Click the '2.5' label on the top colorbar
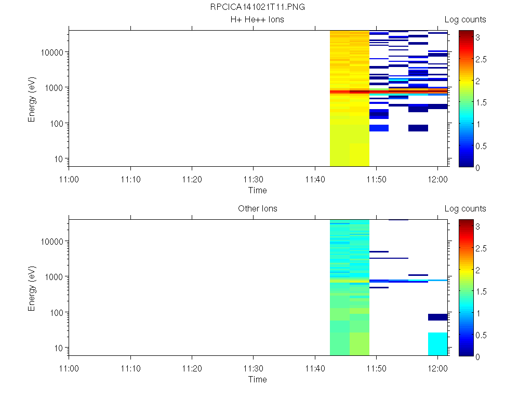This screenshot has width=532, height=399. click(x=481, y=59)
